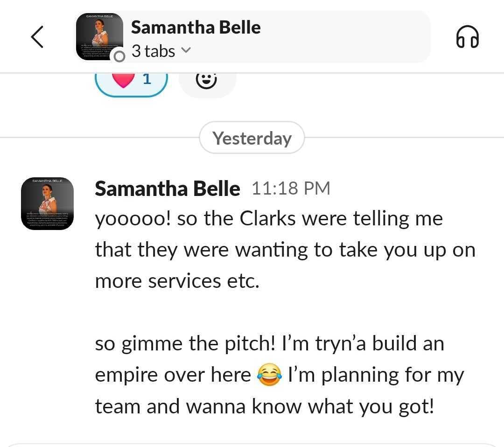The image size is (504, 447).
Task: Click the presence status circle on the avatar
Action: pyautogui.click(x=119, y=56)
